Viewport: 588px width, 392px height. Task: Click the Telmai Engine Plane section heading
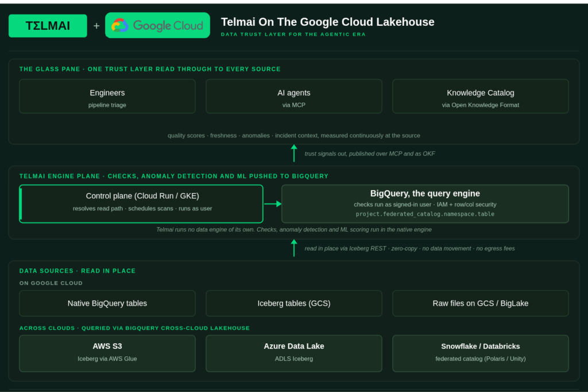[x=173, y=176]
